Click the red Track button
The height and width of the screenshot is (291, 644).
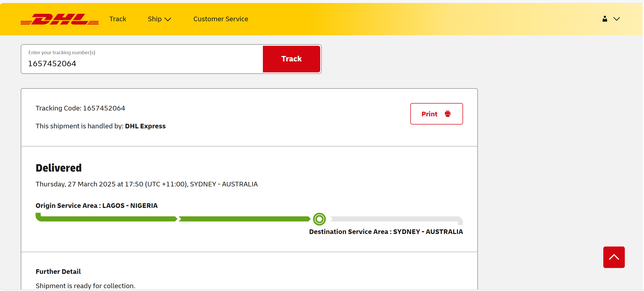click(x=292, y=59)
